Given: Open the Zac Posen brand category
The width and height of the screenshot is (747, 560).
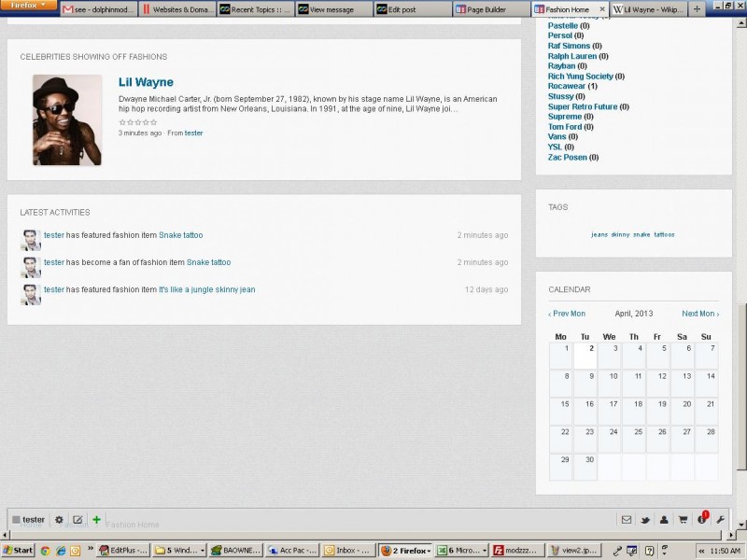Looking at the screenshot, I should click(x=568, y=157).
